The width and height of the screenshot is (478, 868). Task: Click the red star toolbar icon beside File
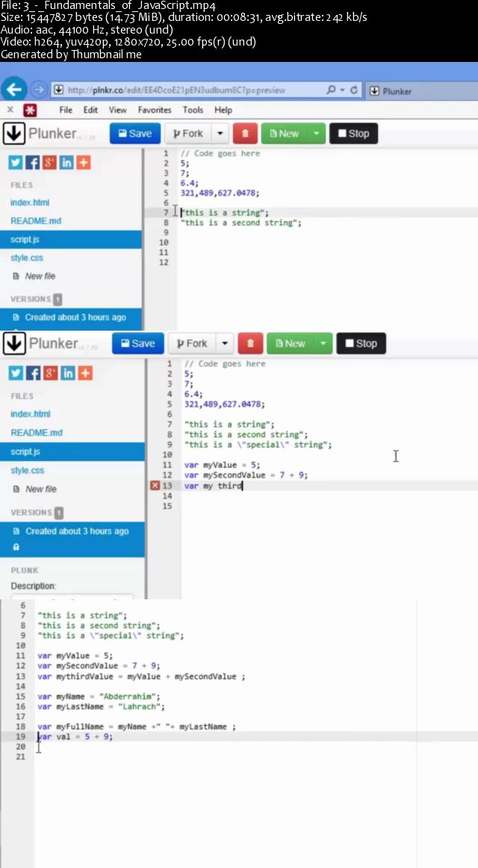click(30, 110)
